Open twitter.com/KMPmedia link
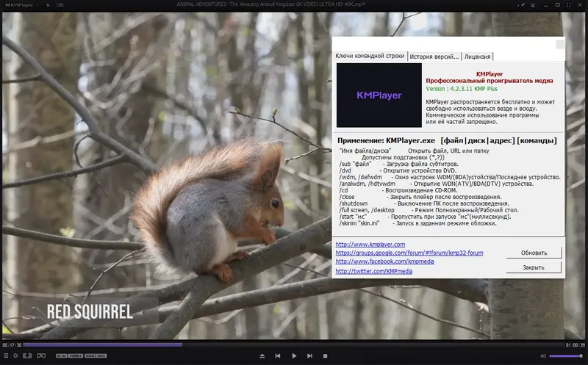 374,271
